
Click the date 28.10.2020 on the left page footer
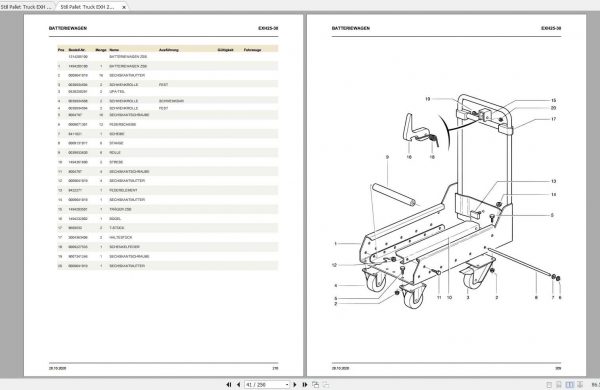coord(57,368)
